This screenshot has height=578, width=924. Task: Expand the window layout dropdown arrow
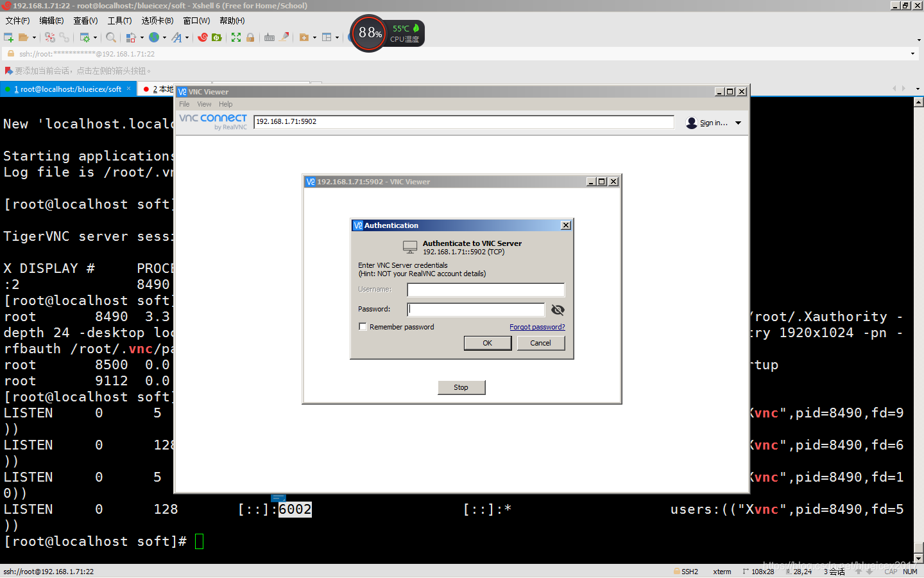337,37
